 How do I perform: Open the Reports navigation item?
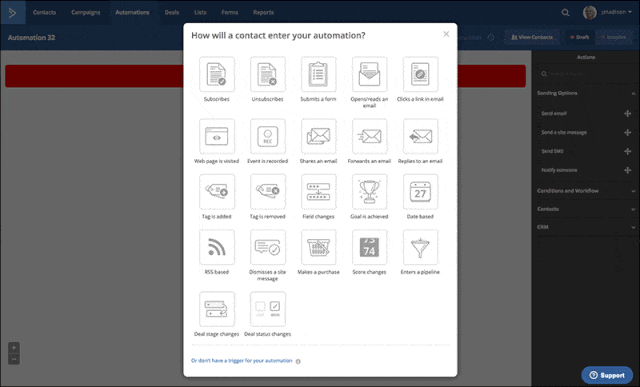click(263, 12)
